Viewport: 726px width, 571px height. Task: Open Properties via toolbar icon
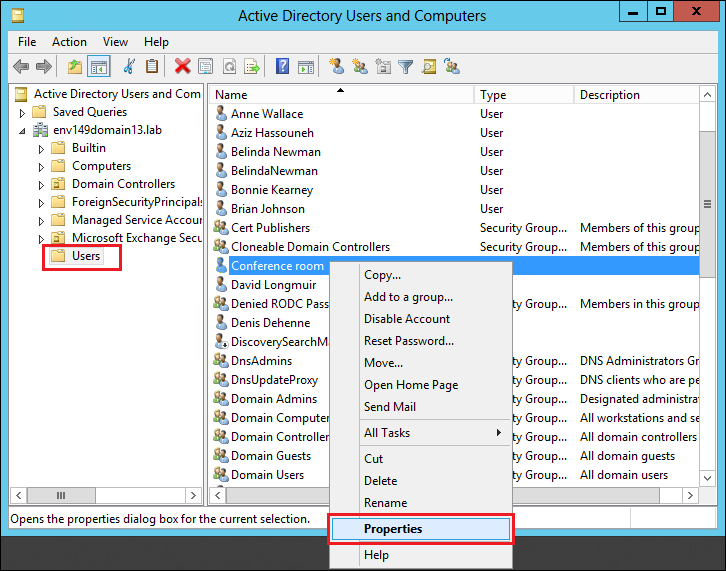pos(206,67)
